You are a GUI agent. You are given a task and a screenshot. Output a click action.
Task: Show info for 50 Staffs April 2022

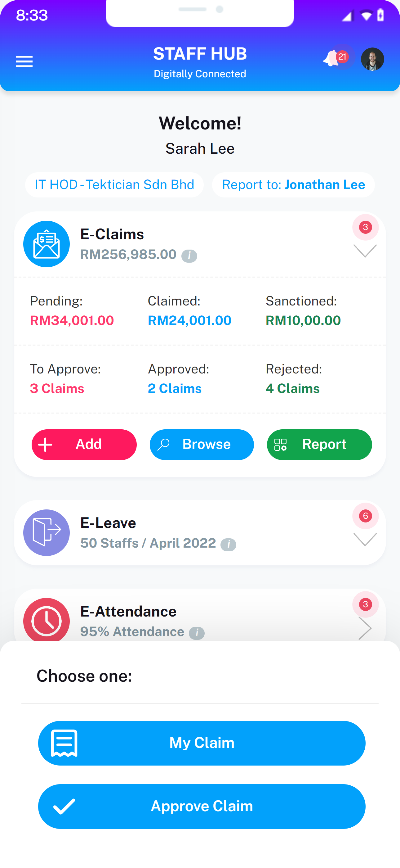click(x=228, y=544)
